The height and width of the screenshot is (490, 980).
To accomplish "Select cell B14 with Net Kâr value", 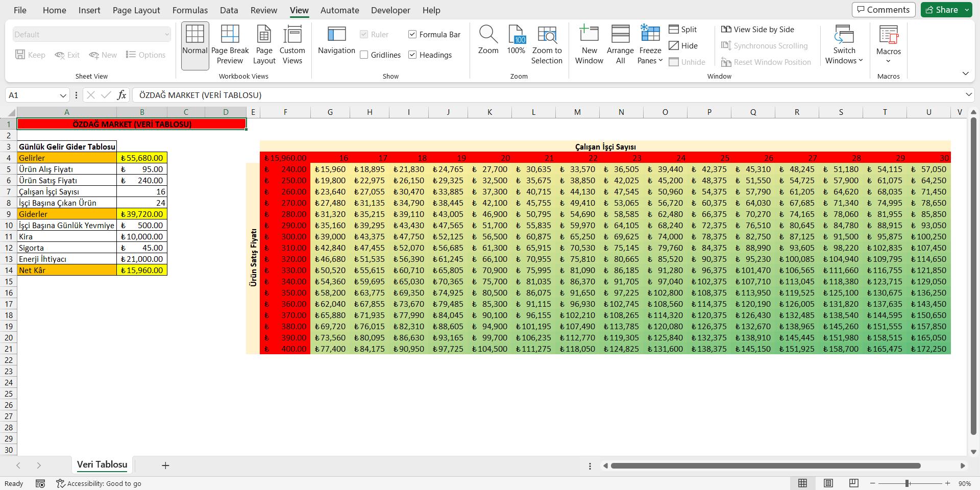I will 142,271.
